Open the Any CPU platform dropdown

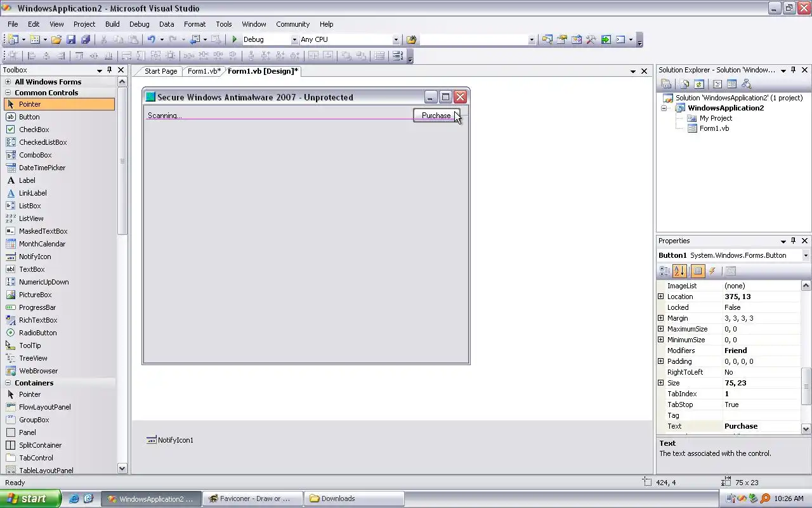click(396, 39)
